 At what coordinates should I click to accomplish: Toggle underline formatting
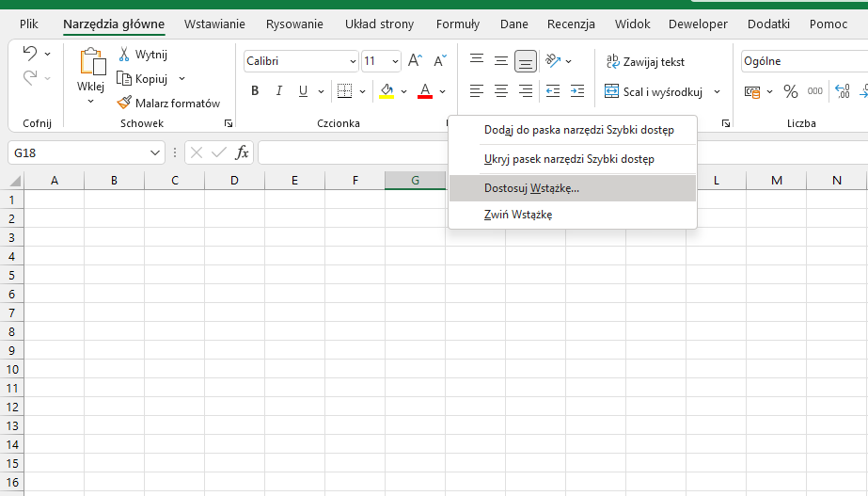303,91
